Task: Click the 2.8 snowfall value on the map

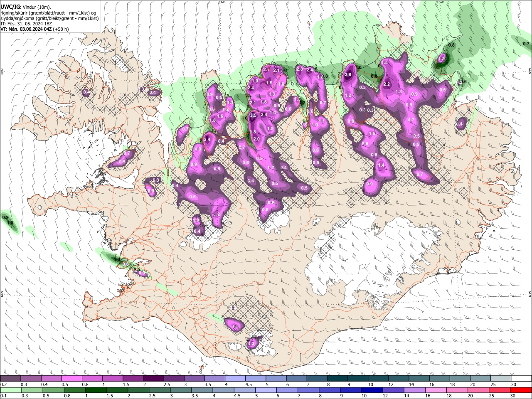Action: pyautogui.click(x=348, y=75)
